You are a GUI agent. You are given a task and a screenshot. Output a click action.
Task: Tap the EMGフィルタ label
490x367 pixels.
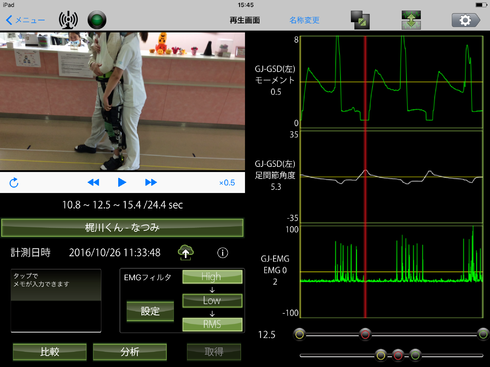coord(147,278)
